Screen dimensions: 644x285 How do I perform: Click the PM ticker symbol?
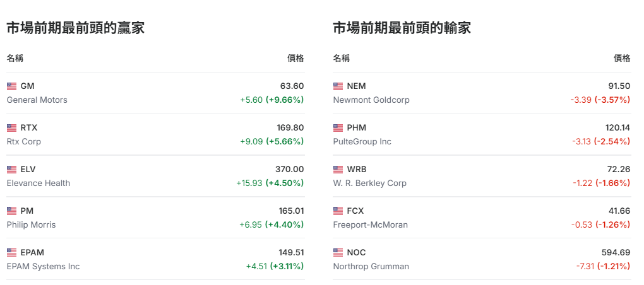[27, 211]
